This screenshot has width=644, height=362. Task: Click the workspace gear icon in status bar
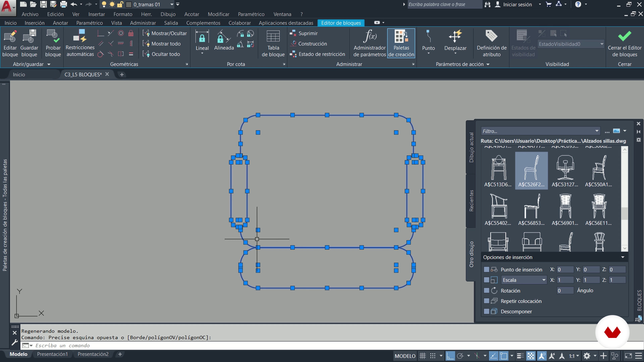(x=587, y=356)
